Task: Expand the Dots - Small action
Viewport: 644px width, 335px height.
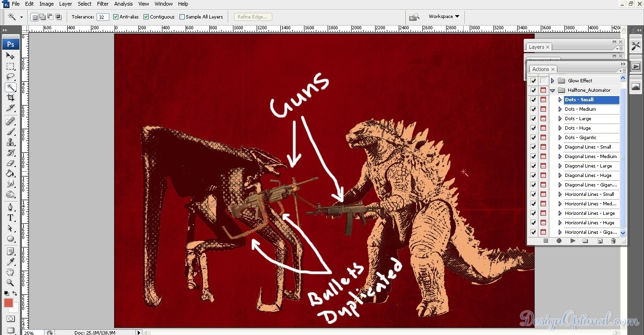Action: coord(560,100)
